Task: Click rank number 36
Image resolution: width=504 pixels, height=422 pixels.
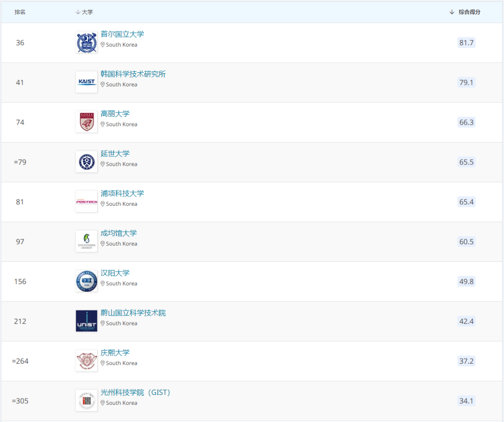Action: (20, 43)
